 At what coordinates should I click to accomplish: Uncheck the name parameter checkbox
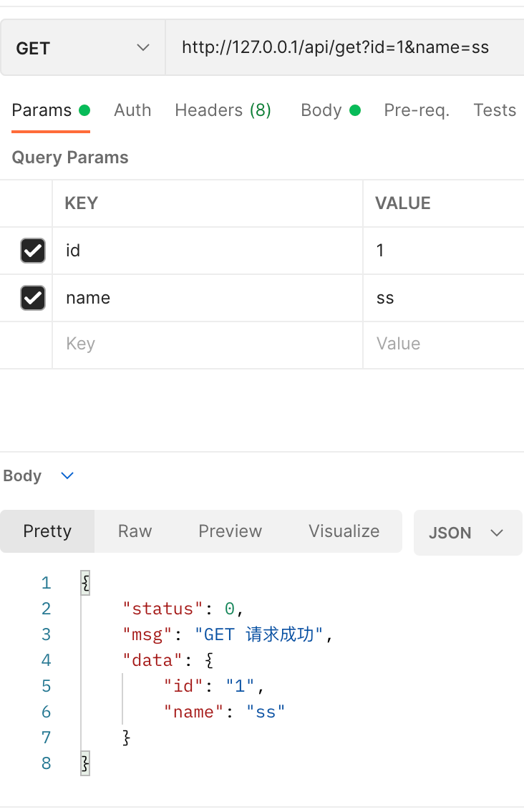[33, 298]
